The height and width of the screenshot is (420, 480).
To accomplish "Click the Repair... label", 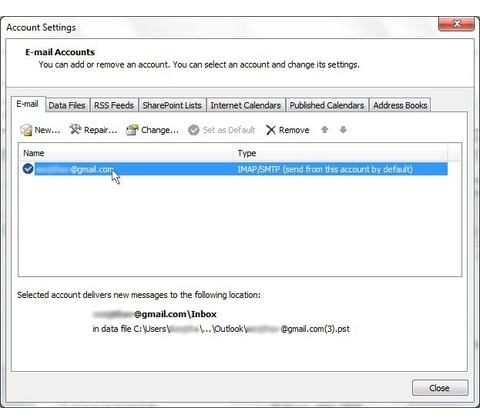I will [101, 130].
